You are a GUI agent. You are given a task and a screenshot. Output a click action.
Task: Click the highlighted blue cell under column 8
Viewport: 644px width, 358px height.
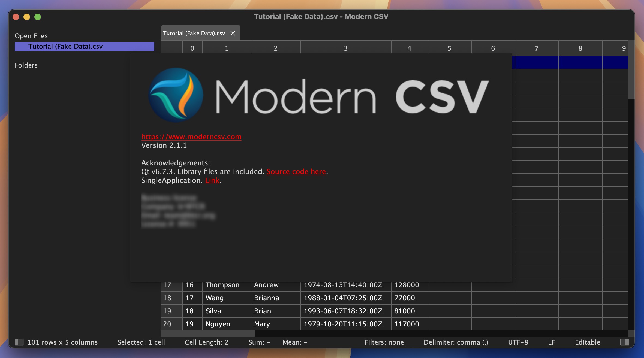[580, 62]
